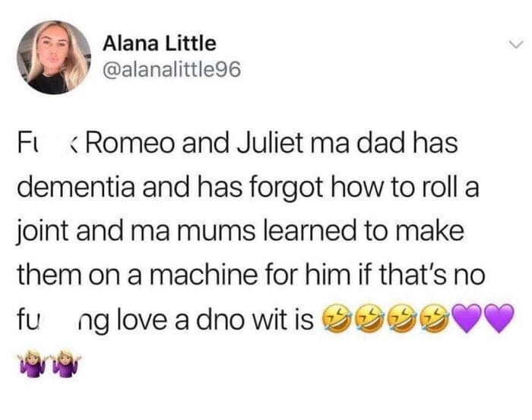Click the word dementia in tweet
Screen dimensions: 532x420
click(76, 186)
